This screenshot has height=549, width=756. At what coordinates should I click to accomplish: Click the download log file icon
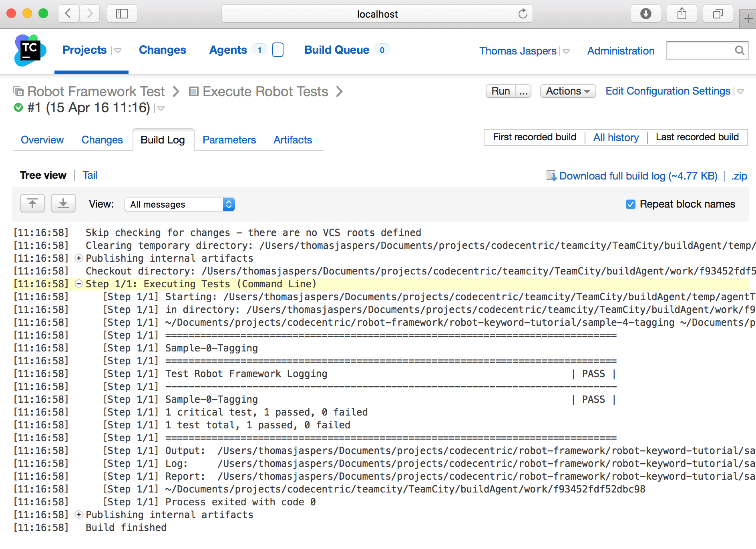coord(551,176)
